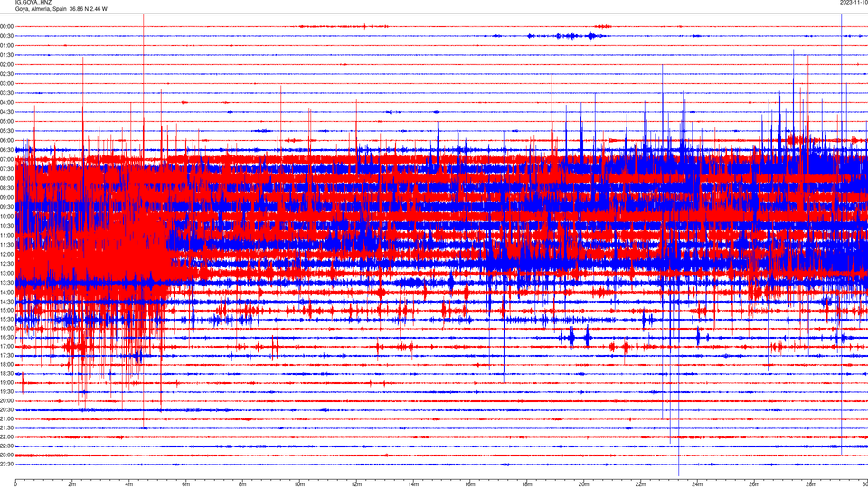Click the 'Goya, Almeria, Spain 36.86 N 2.46 W' label
868x488 pixels.
61,9
